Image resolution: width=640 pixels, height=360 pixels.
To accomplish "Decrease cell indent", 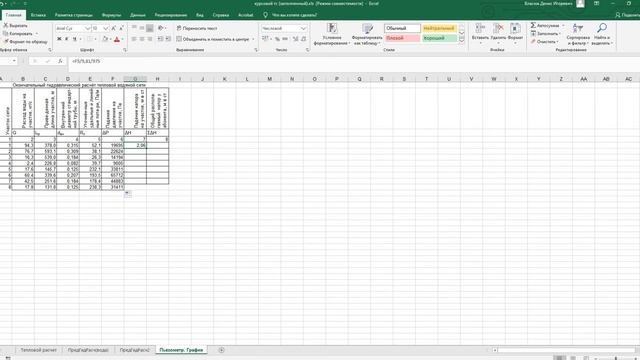I will 160,39.
